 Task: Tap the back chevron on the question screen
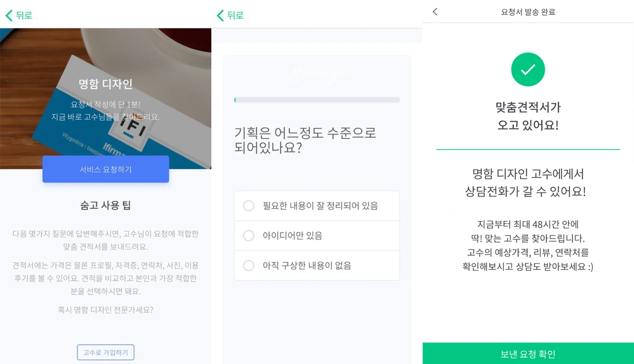tap(220, 15)
